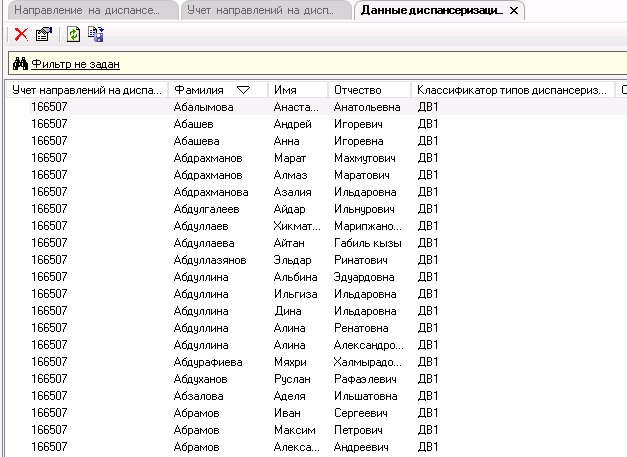The width and height of the screenshot is (627, 457).
Task: Select the surname cell Абдуханов
Action: pos(200,379)
